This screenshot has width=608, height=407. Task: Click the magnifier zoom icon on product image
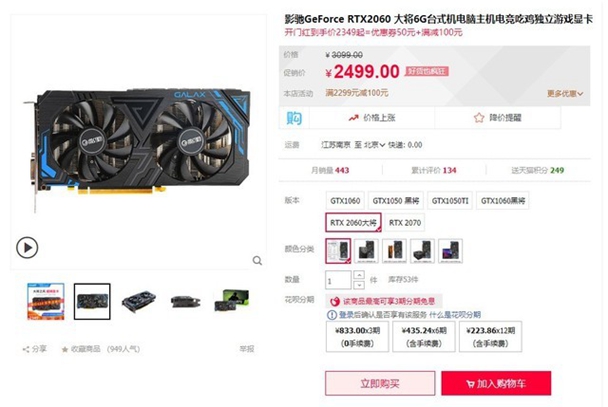coord(257,261)
